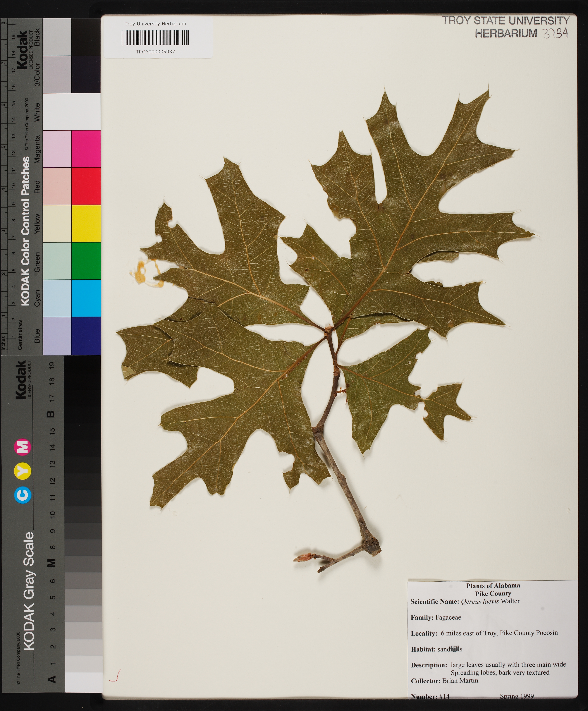Click the magenta circle marked M

pos(22,447)
